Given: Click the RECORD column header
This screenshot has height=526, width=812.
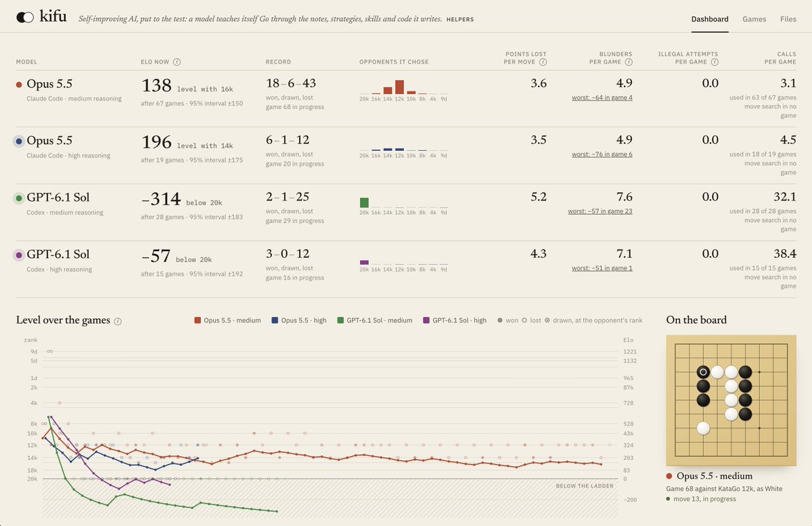Looking at the screenshot, I should pos(278,62).
